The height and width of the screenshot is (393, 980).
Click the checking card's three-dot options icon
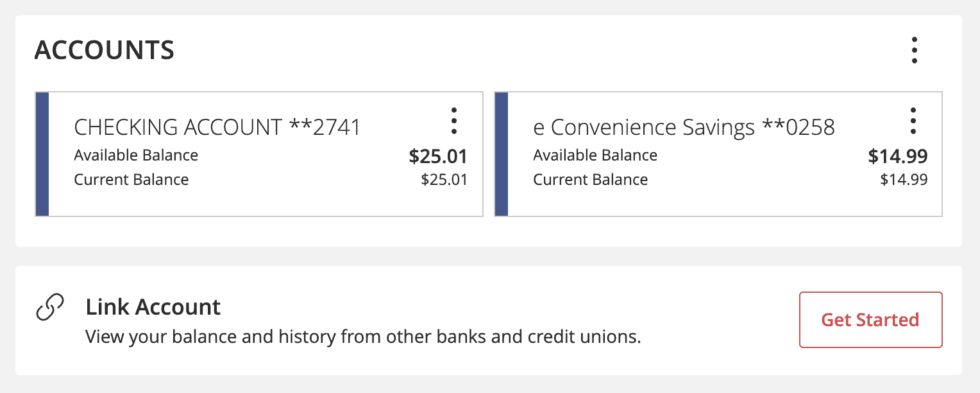(x=455, y=120)
